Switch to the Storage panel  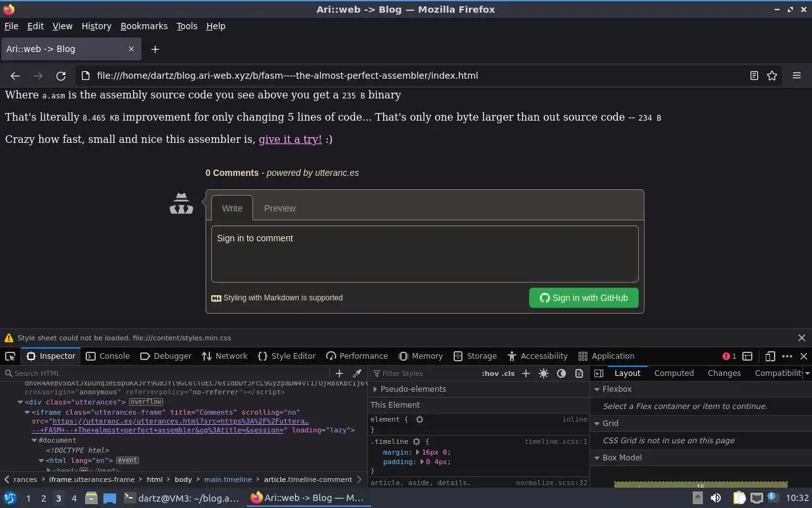[x=475, y=356]
